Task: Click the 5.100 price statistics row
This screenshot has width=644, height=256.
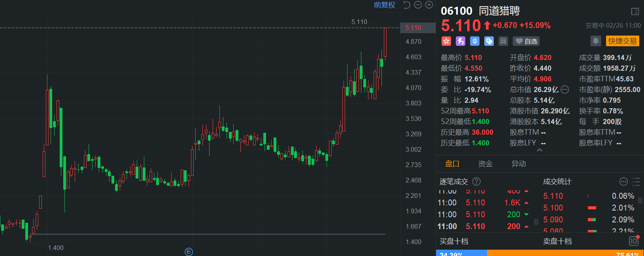Action: coord(589,208)
